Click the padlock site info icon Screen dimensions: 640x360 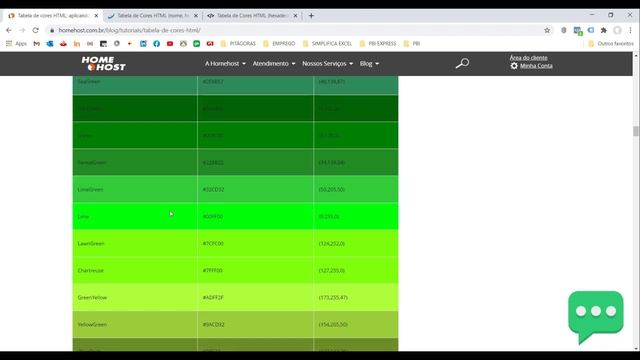point(52,30)
